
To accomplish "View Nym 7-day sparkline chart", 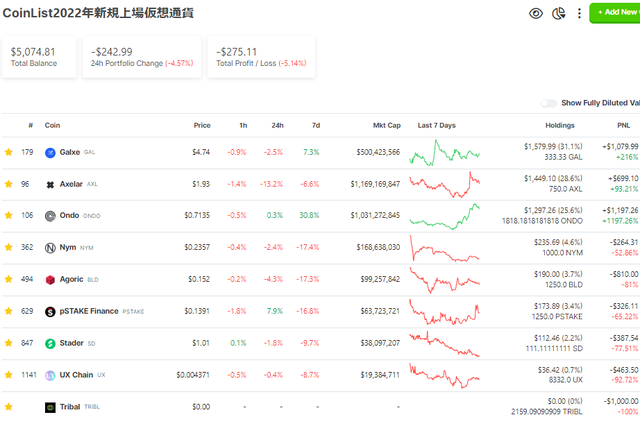I will pyautogui.click(x=444, y=248).
